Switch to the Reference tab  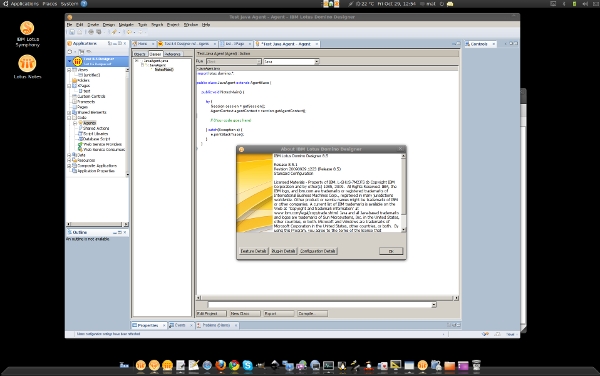pos(173,54)
